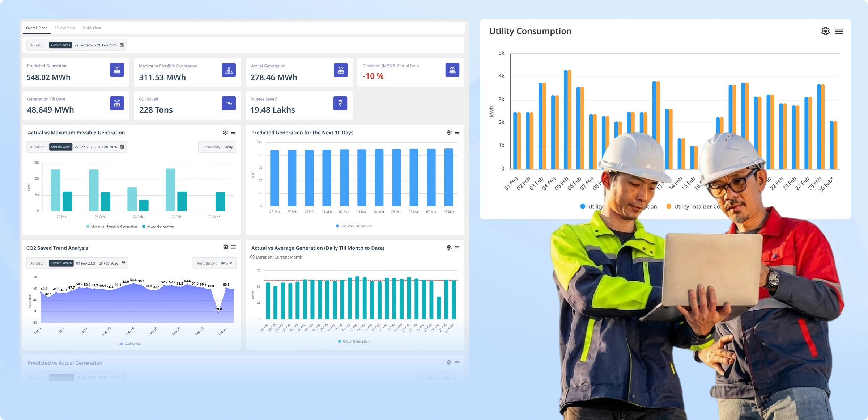Switch to 5 MW Plant tab
The height and width of the screenshot is (420, 868).
[x=92, y=28]
